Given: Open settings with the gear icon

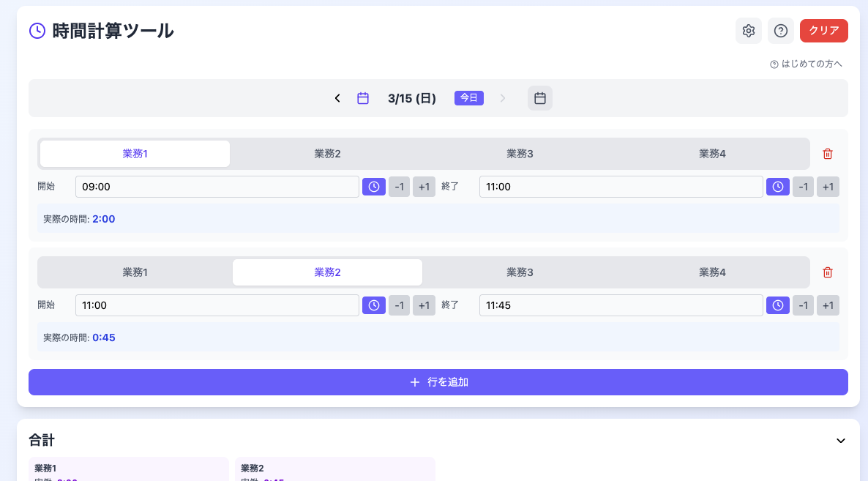Looking at the screenshot, I should [748, 31].
